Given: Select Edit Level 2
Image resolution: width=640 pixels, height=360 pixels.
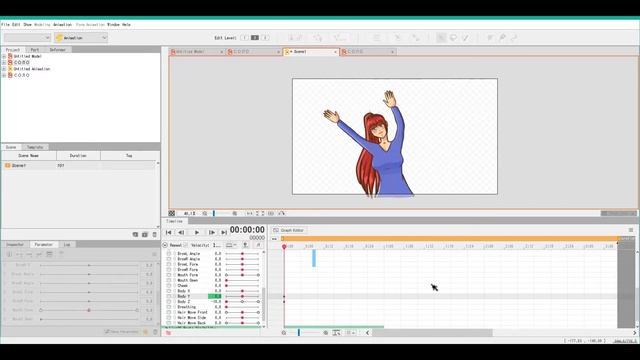Looking at the screenshot, I should [x=255, y=38].
